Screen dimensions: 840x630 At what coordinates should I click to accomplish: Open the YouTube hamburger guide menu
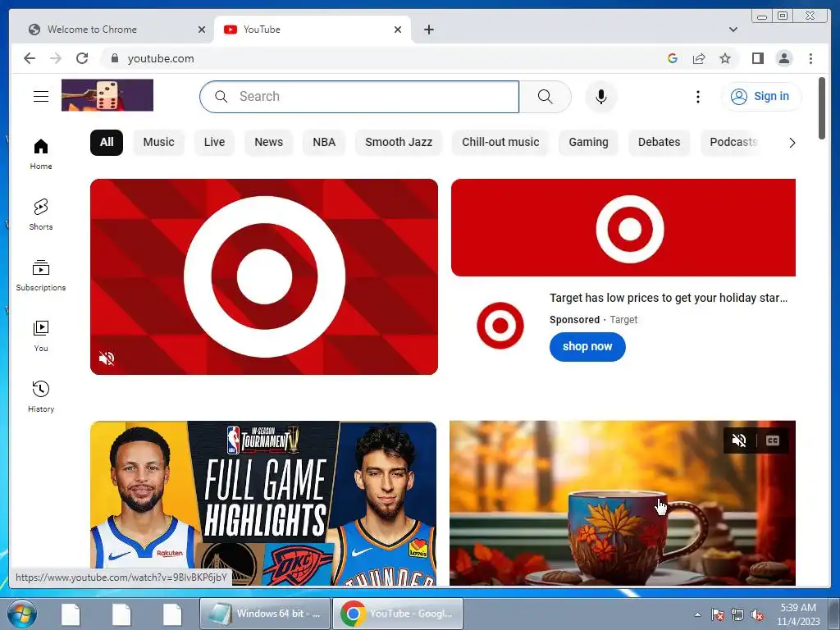pos(41,97)
